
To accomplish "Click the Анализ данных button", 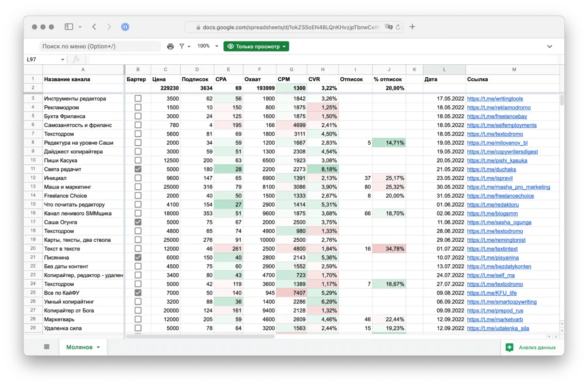I will coord(531,347).
